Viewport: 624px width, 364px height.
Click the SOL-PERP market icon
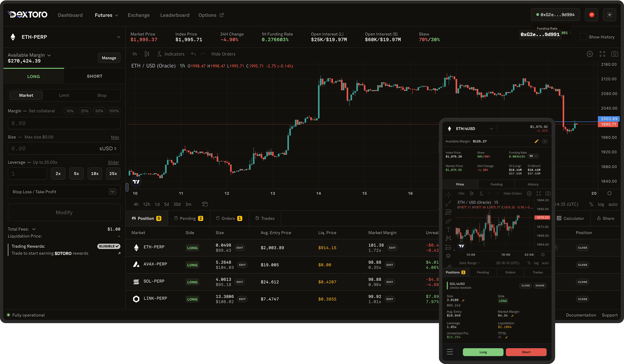point(136,282)
